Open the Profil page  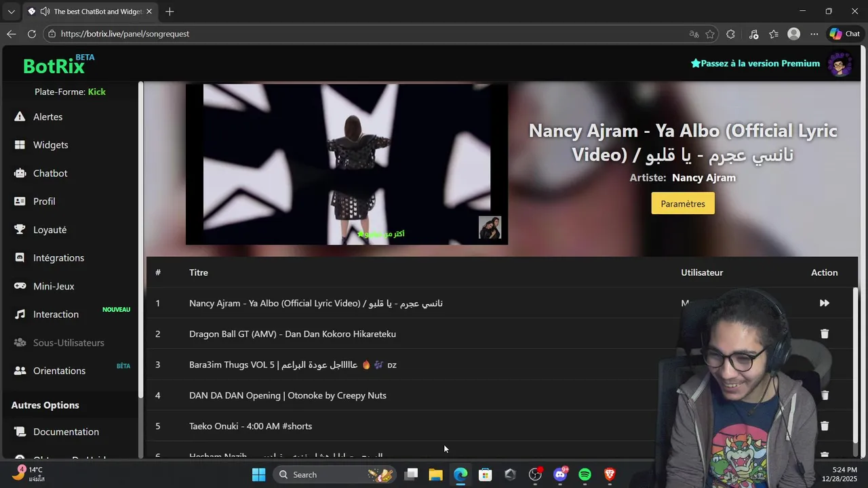click(x=44, y=201)
